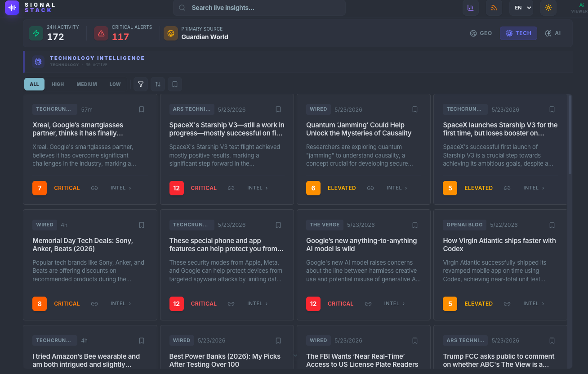Click score badge 7 on Xreal card

tap(40, 188)
